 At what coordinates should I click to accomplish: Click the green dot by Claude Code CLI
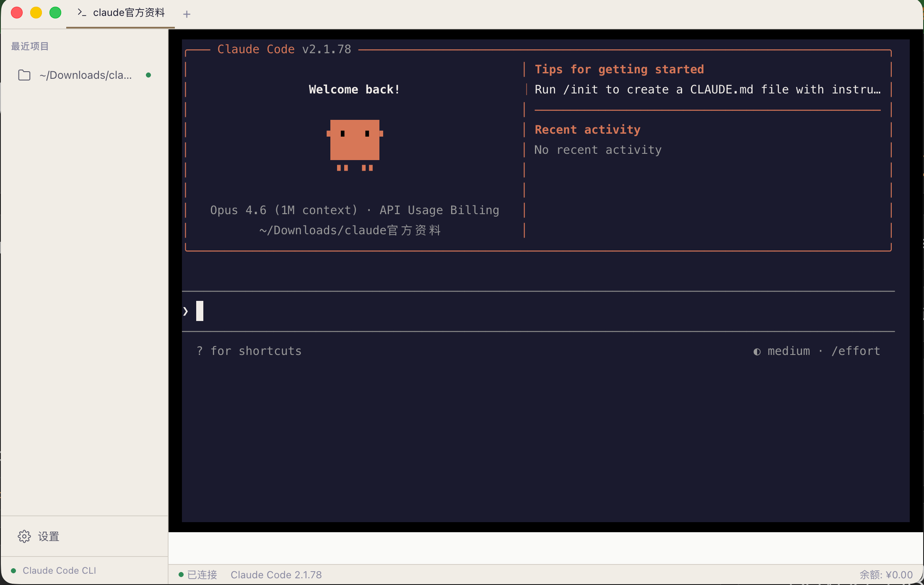pos(13,571)
